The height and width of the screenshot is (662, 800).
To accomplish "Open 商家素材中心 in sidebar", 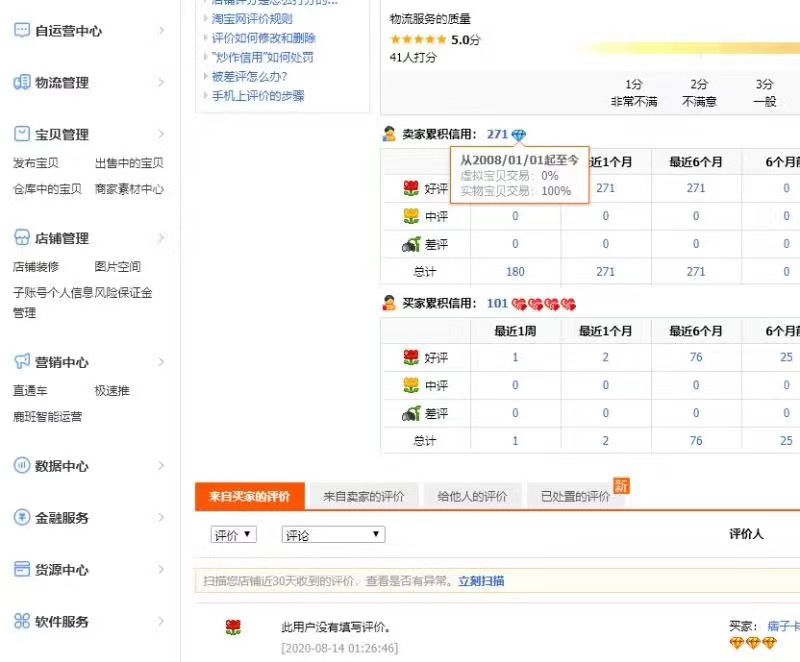I will [129, 189].
